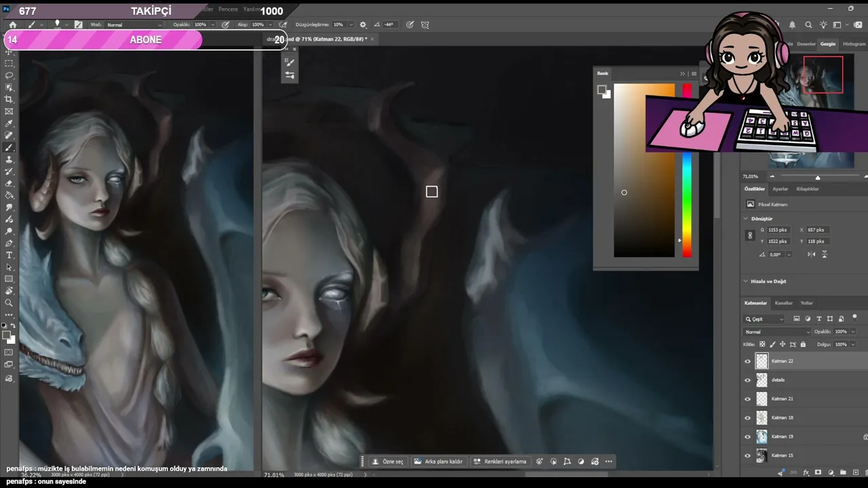The height and width of the screenshot is (488, 868).
Task: Select the Lasso tool
Action: coord(9,75)
